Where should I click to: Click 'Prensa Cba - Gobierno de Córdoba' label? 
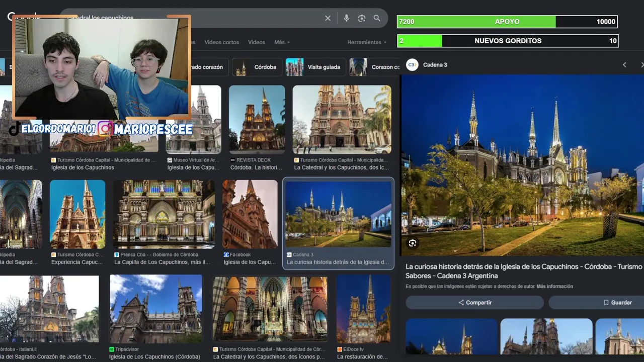click(x=159, y=254)
